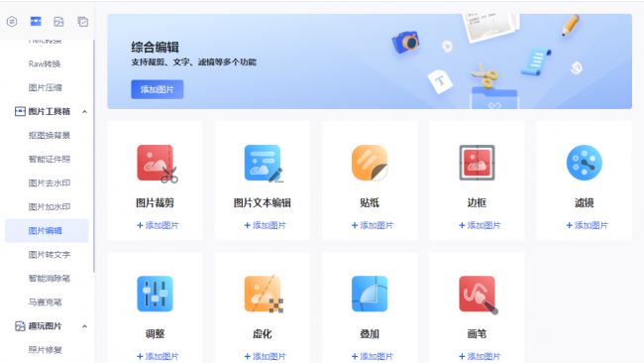The image size is (644, 363).
Task: Open 图片加水印 in the sidebar
Action: 50,206
